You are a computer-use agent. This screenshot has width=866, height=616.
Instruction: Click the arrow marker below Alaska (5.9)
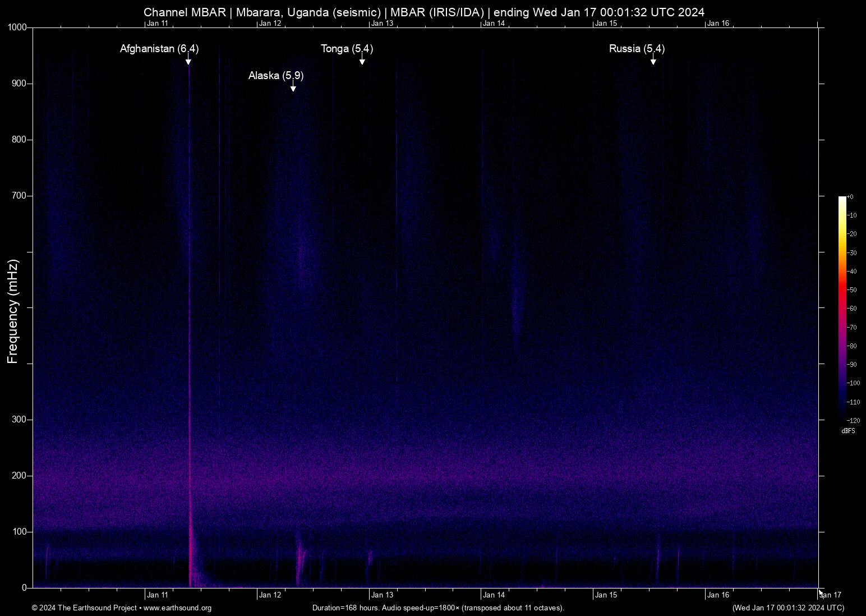click(293, 88)
